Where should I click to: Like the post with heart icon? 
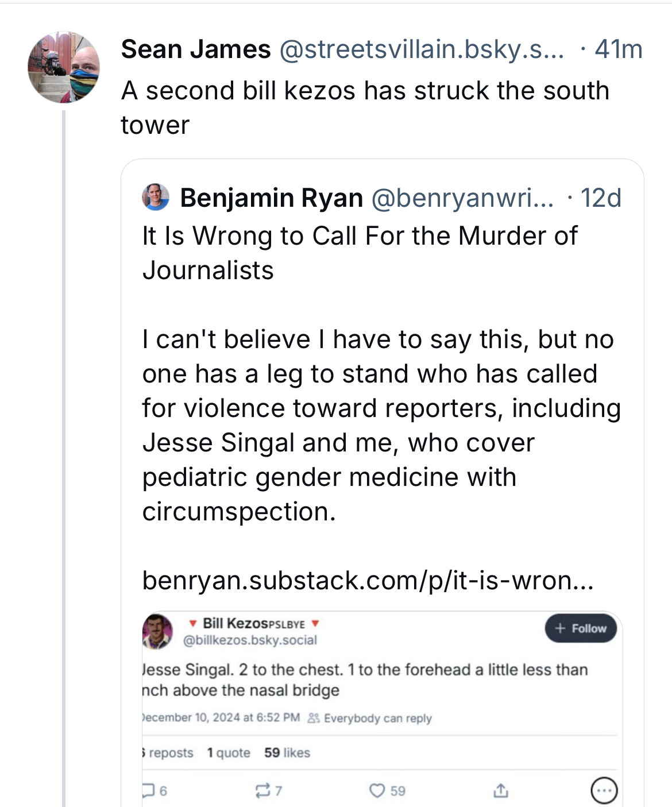pos(377,791)
